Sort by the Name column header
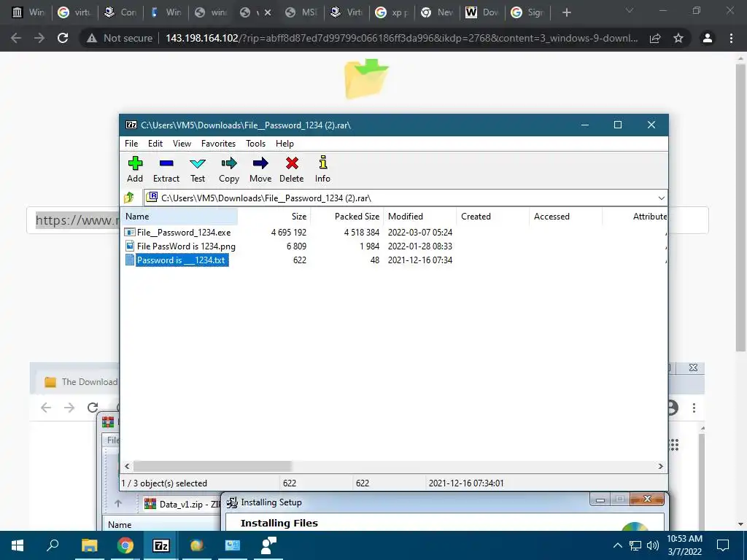Viewport: 747px width, 560px height. [x=179, y=216]
